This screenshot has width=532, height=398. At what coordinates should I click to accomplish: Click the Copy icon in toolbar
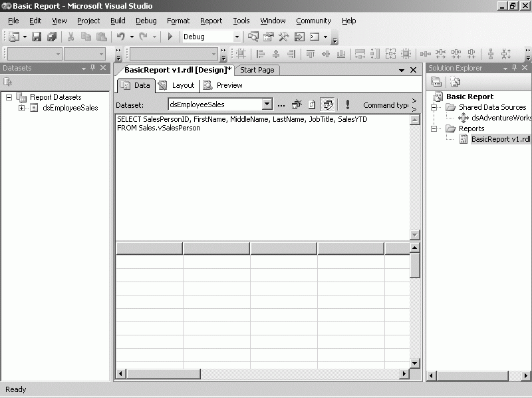point(86,37)
